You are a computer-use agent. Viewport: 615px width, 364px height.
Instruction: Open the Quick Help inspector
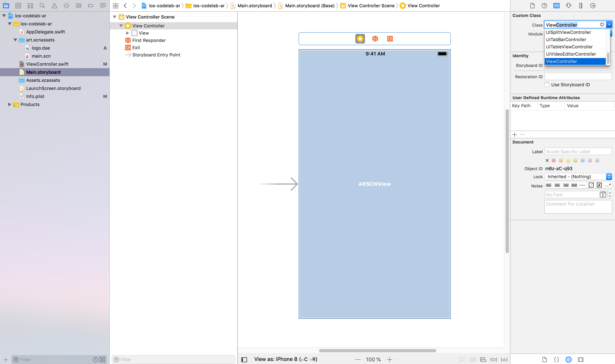point(544,5)
